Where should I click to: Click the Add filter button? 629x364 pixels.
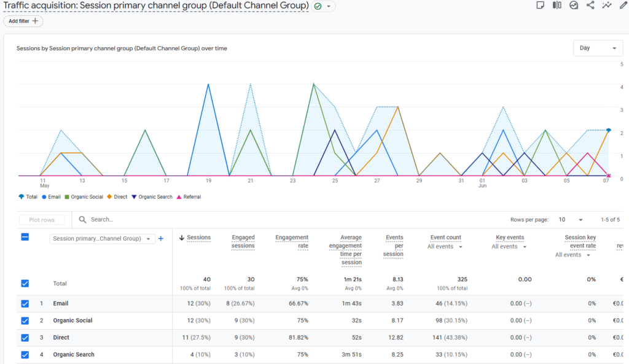23,21
